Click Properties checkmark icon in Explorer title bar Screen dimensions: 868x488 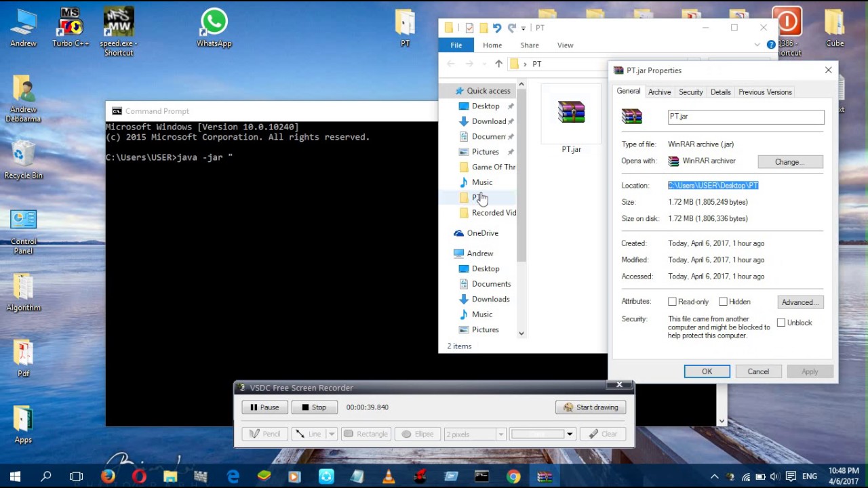coord(469,28)
